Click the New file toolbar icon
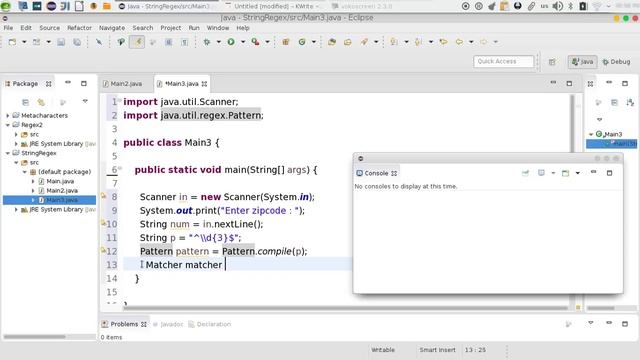The height and width of the screenshot is (360, 640). (x=12, y=42)
